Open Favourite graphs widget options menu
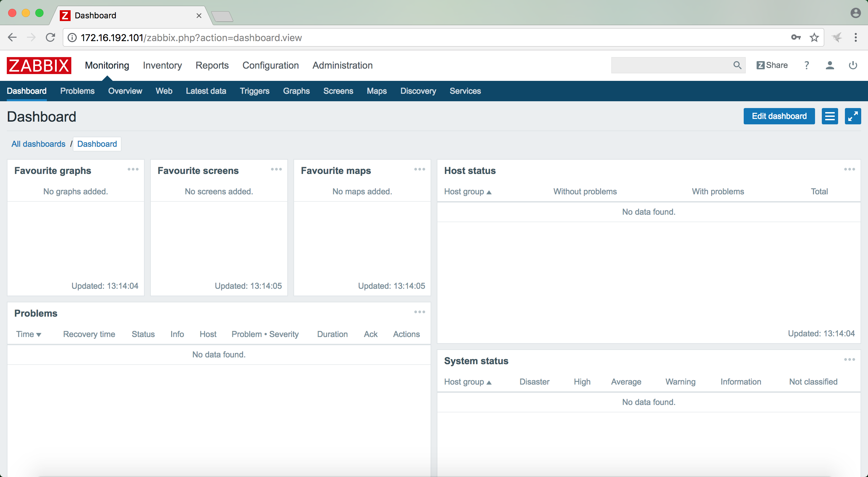The image size is (868, 477). point(133,169)
